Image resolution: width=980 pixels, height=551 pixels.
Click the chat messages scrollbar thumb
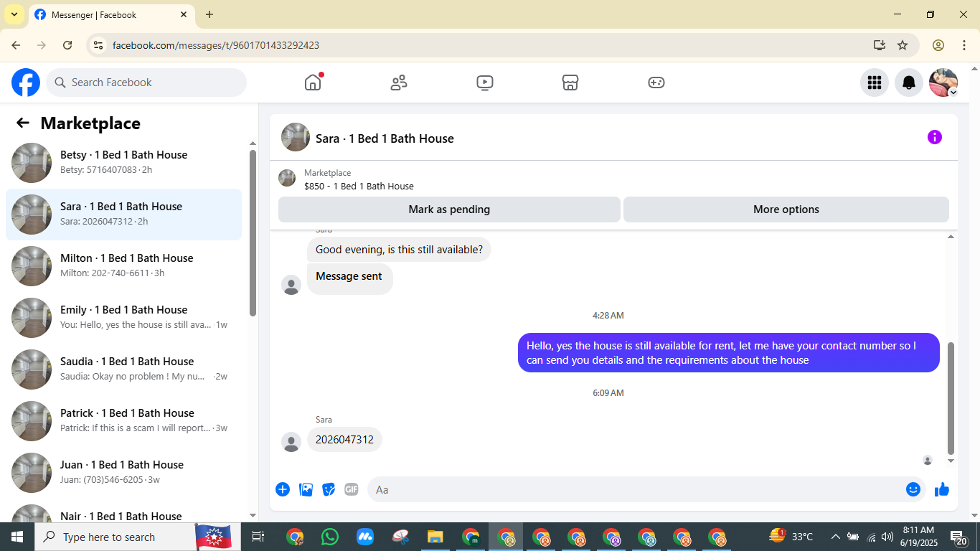(951, 398)
